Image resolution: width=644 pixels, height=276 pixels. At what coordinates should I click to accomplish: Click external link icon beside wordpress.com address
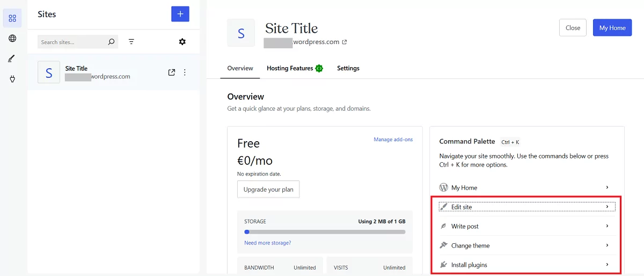(x=345, y=42)
